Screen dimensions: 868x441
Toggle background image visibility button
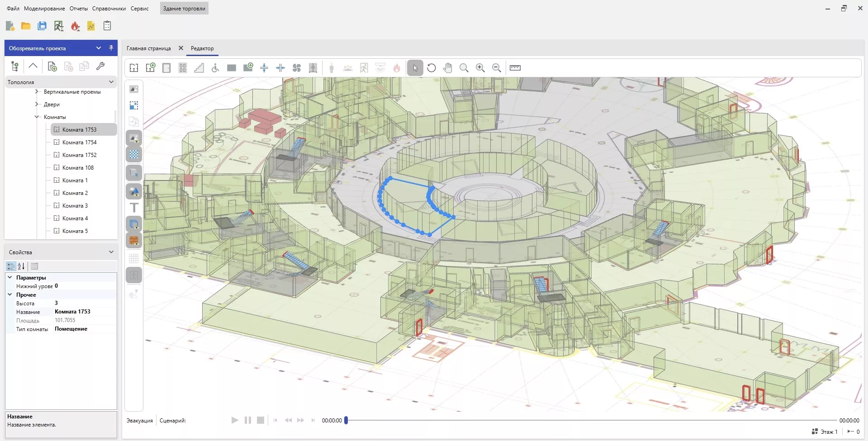click(x=134, y=138)
